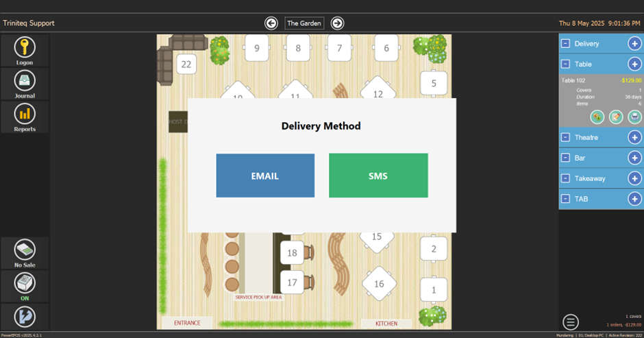Go to next floor plan arrow
Image resolution: width=644 pixels, height=338 pixels.
(337, 23)
